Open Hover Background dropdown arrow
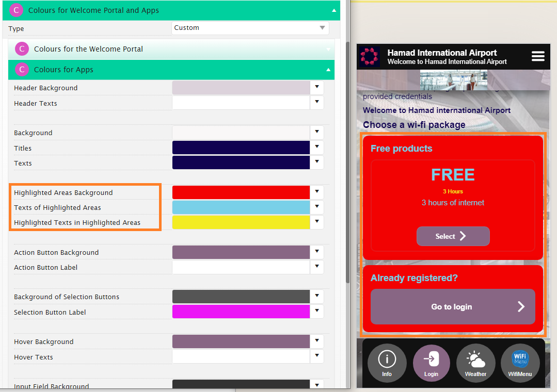Screen dimensions: 557x392 [x=317, y=341]
